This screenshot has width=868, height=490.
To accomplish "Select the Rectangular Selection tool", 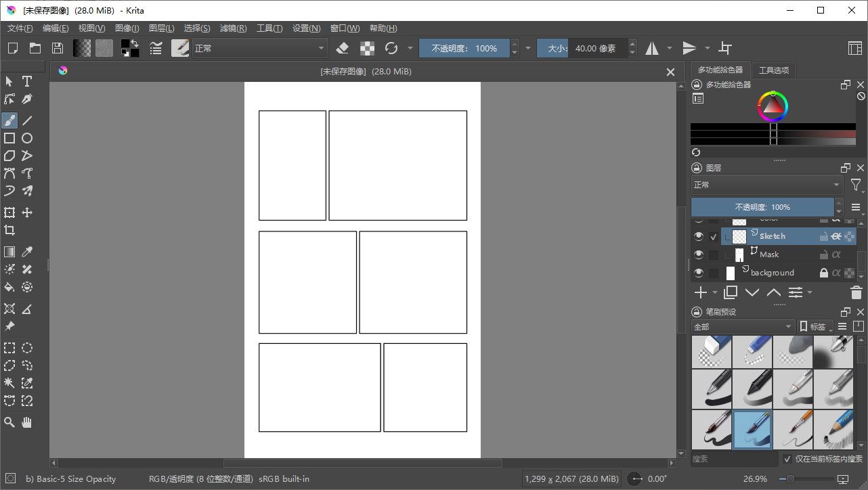I will point(9,347).
